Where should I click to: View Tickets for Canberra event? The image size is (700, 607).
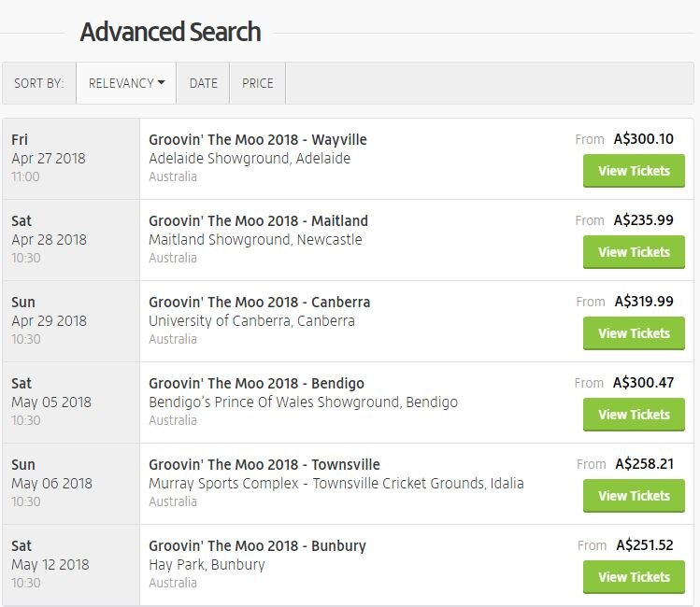[634, 333]
